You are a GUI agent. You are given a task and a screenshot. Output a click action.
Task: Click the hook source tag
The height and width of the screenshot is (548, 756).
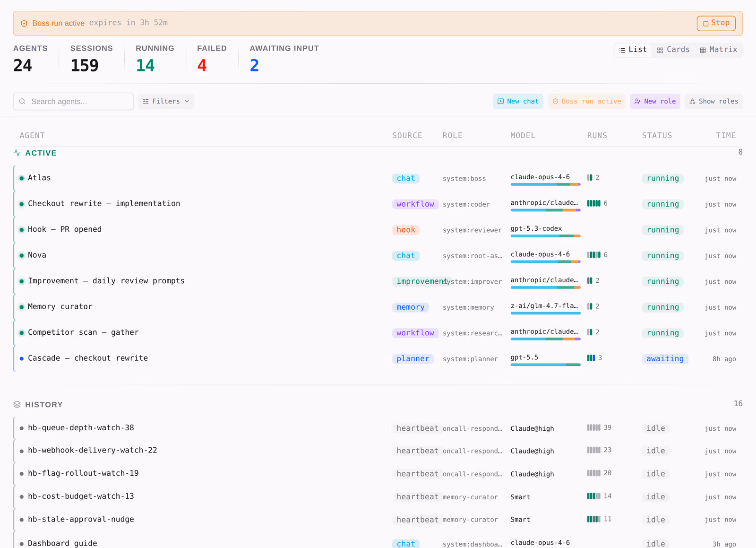(406, 230)
